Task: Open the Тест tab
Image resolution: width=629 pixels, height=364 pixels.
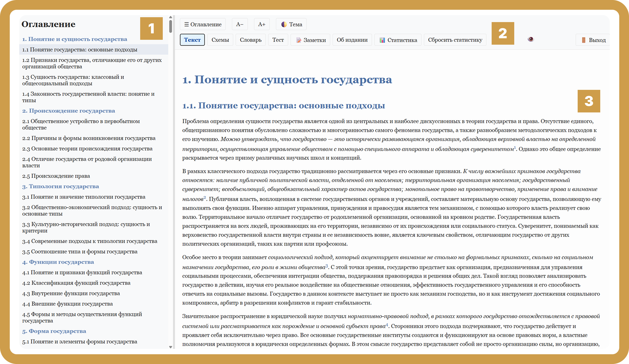Action: (x=278, y=40)
